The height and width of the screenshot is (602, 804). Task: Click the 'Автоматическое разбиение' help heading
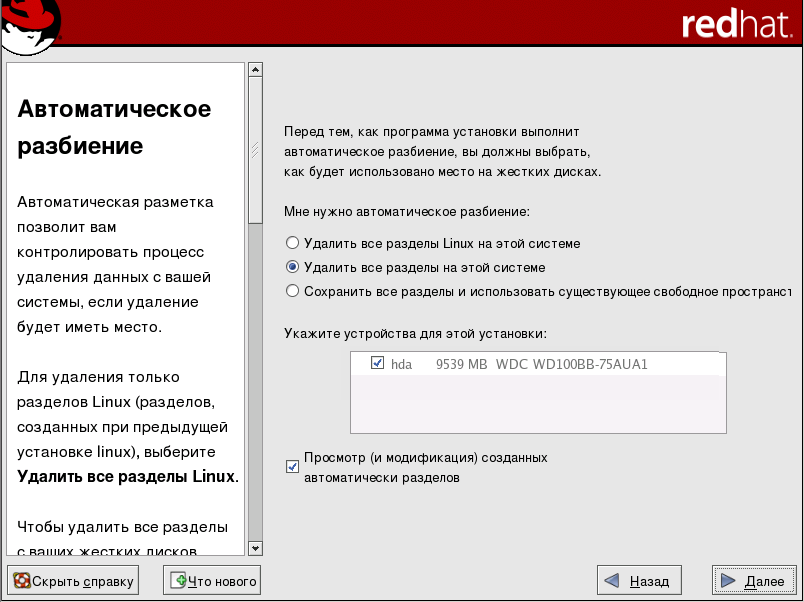tap(114, 127)
